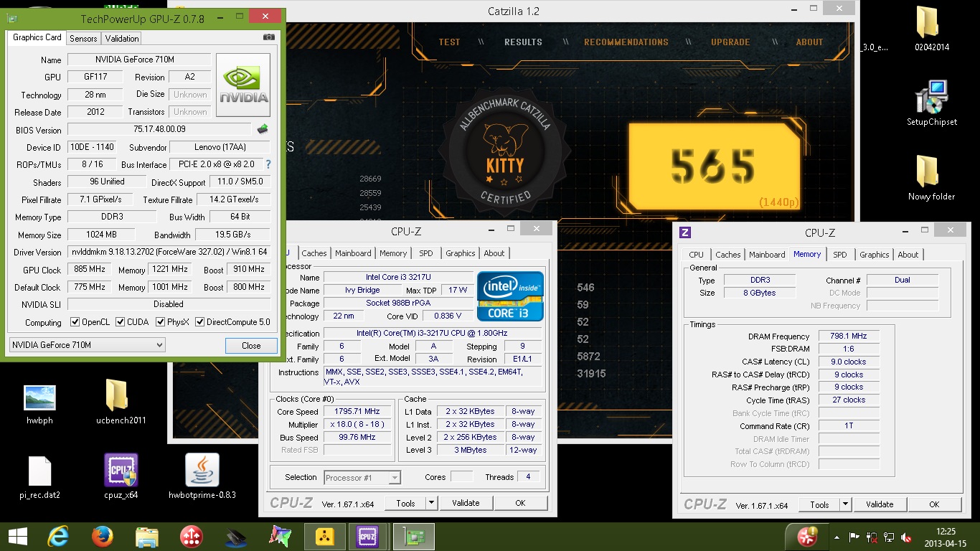Image resolution: width=980 pixels, height=551 pixels.
Task: Click the tray volume speaker icon
Action: (907, 537)
